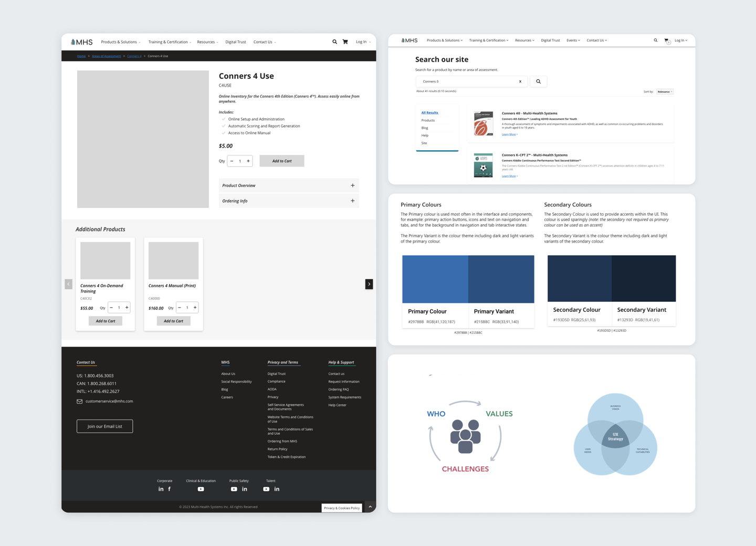
Task: Open the Public Safety YouTube icon
Action: tap(234, 489)
